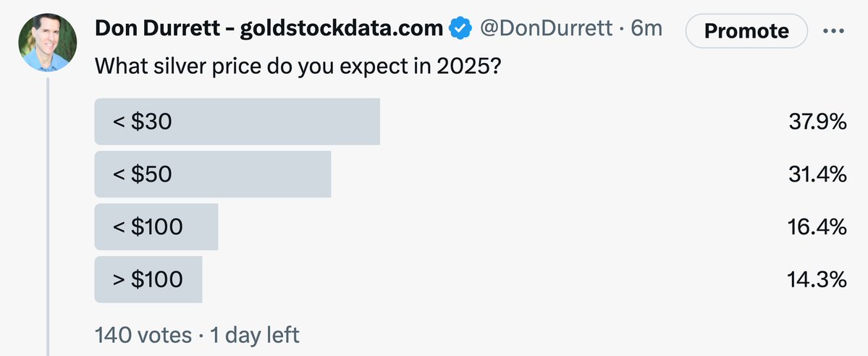This screenshot has height=356, width=868.
Task: Click the display name Don Durrett - goldstockdata.com
Action: tap(269, 30)
